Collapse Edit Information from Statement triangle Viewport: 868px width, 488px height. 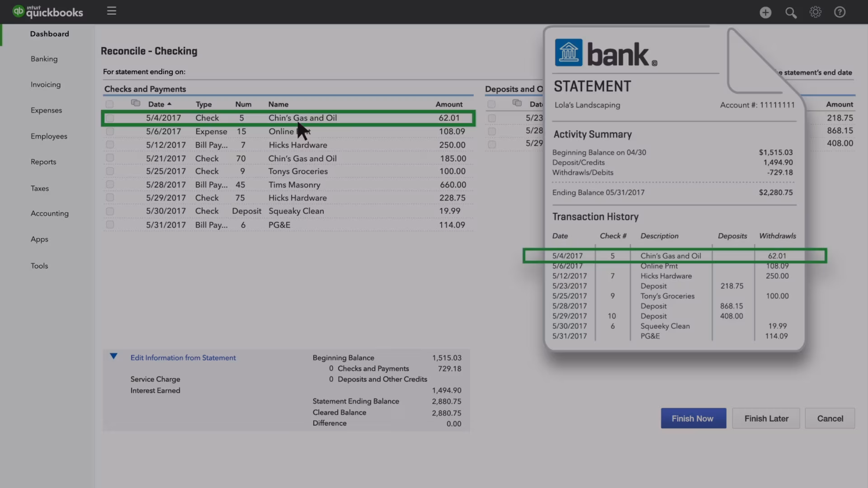tap(113, 357)
